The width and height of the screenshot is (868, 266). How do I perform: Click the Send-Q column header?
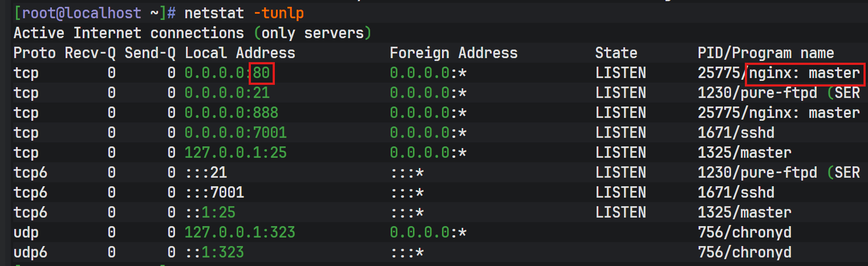click(150, 54)
